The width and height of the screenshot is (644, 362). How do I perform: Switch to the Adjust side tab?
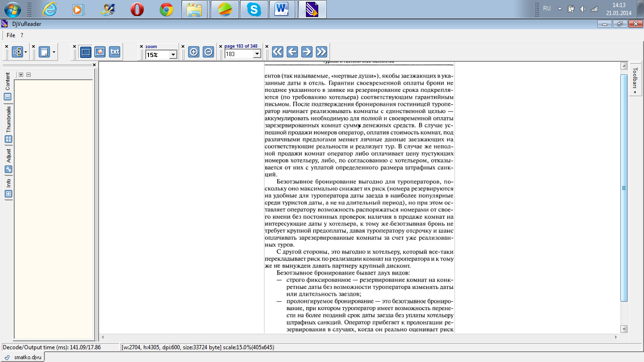(x=8, y=161)
